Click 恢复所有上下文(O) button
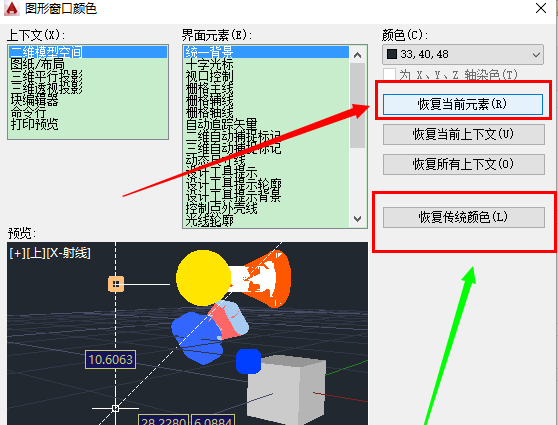Viewport: 558px width, 425px height. point(463,164)
